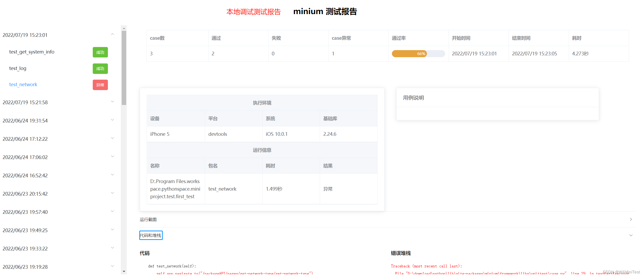The width and height of the screenshot is (644, 276).
Task: Click the 成功 badge next to test_log
Action: pos(100,68)
